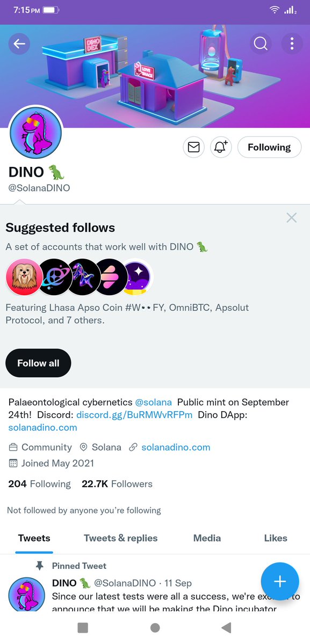Open the three-dot overflow menu
This screenshot has width=310, height=644.
292,43
